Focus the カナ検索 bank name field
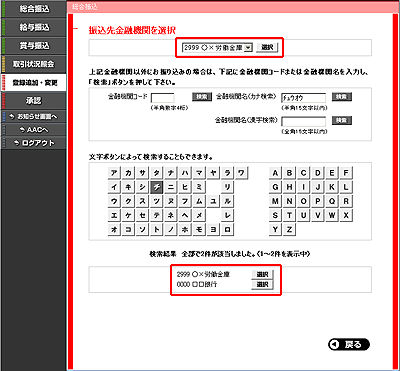This screenshot has height=371, width=400. point(303,98)
